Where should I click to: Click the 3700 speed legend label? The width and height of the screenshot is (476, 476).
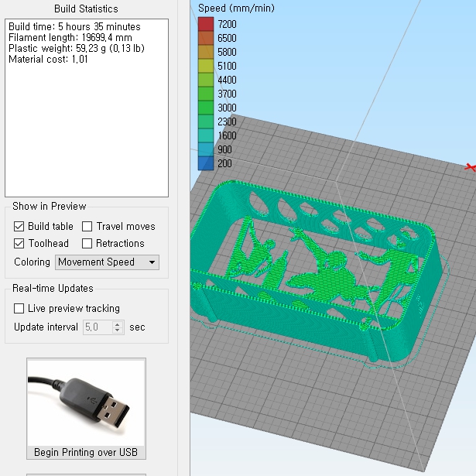coord(227,94)
